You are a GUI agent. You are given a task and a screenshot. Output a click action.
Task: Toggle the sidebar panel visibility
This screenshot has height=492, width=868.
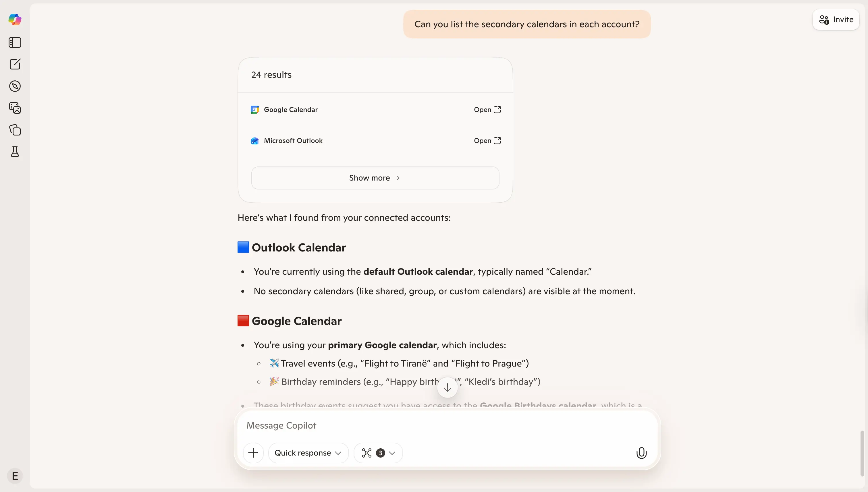pos(15,42)
